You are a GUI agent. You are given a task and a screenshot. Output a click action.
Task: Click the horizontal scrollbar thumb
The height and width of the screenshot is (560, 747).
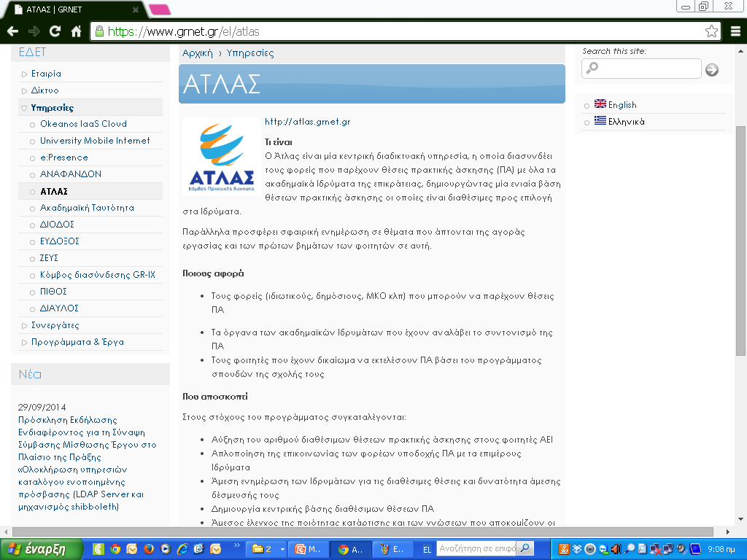[x=363, y=532]
